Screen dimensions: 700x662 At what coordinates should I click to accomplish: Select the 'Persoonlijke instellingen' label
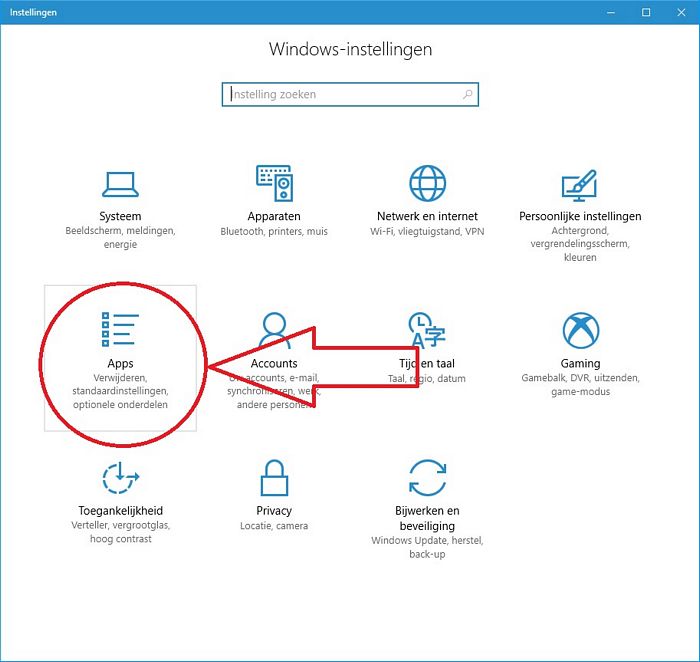580,217
